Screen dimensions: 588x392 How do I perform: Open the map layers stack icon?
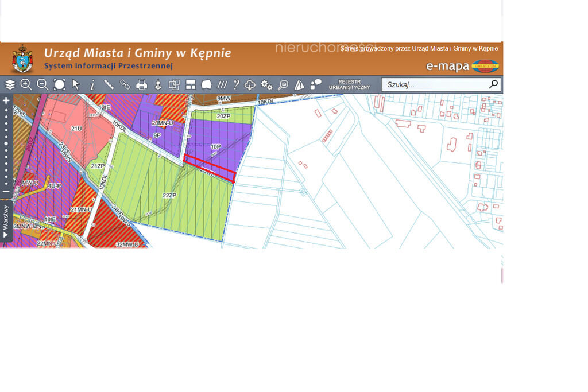pos(10,85)
